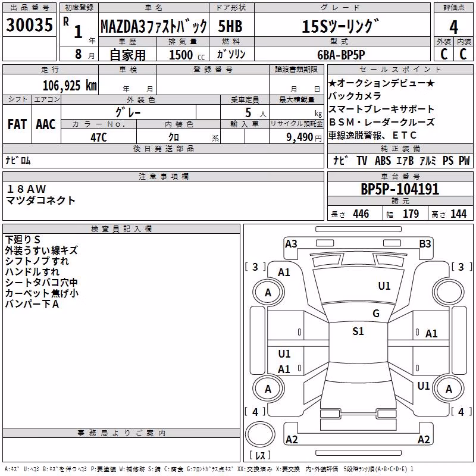The width and height of the screenshot is (476, 476).
Task: Select the レス spare tire circle
Action: pos(260,434)
